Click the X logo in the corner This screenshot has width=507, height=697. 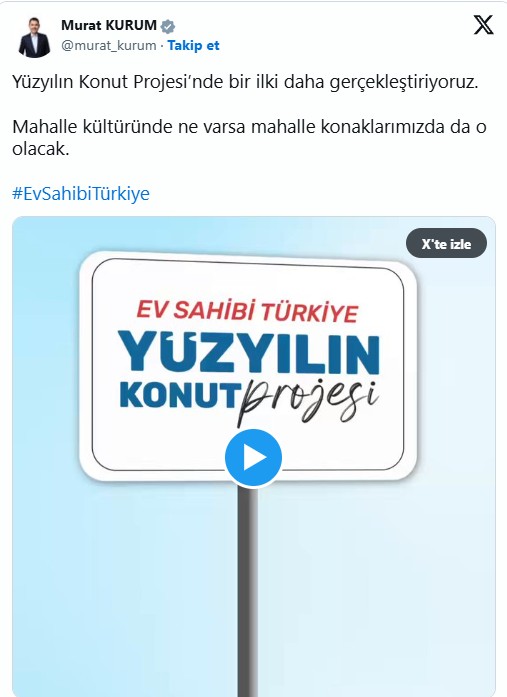click(483, 24)
